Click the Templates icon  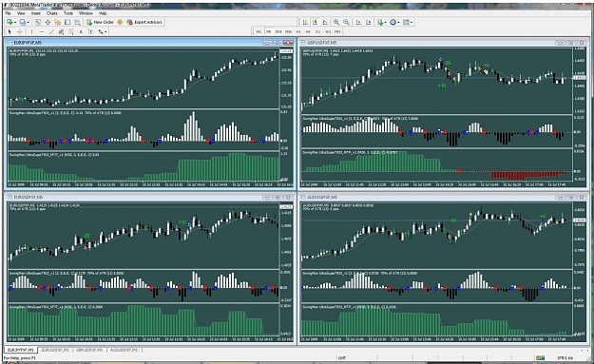[x=406, y=23]
